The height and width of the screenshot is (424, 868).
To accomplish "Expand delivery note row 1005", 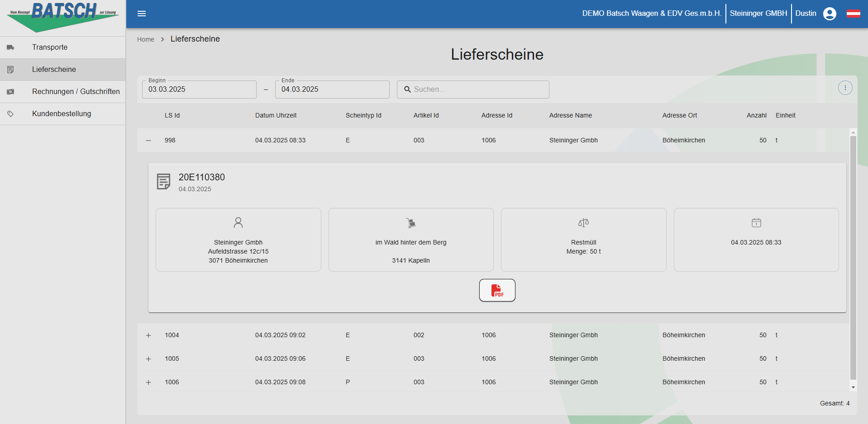I will pyautogui.click(x=148, y=359).
